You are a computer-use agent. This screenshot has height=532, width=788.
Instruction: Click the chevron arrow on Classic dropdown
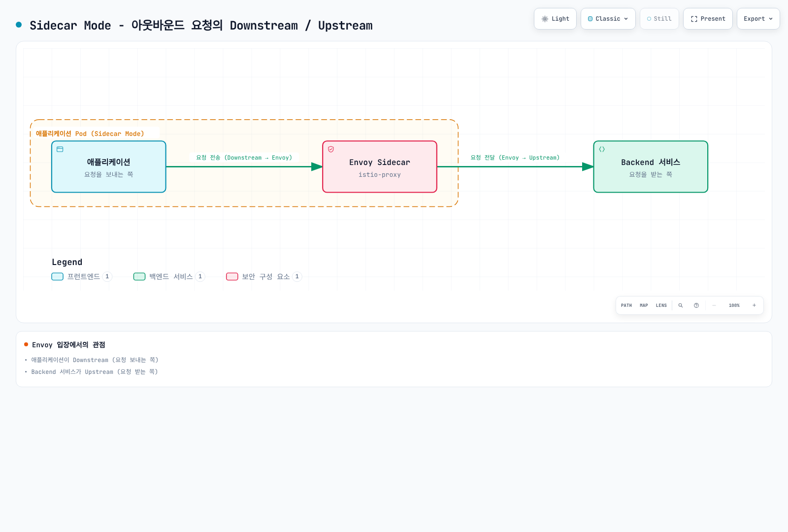click(626, 19)
